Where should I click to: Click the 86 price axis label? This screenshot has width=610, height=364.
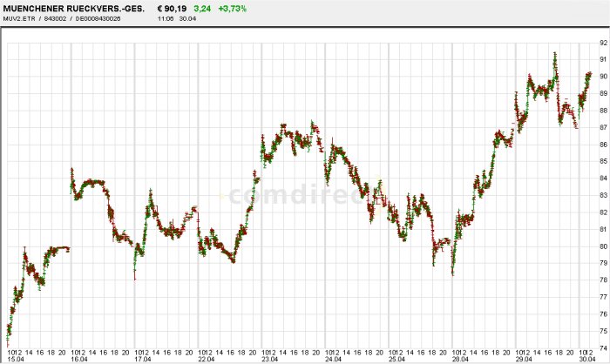coord(603,145)
